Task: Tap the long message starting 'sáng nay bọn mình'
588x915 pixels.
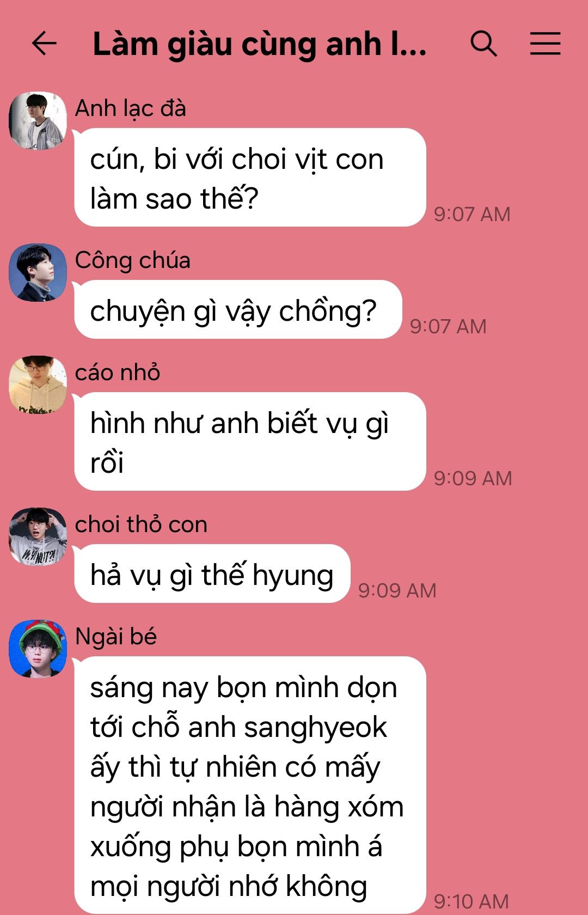Action: 250,785
